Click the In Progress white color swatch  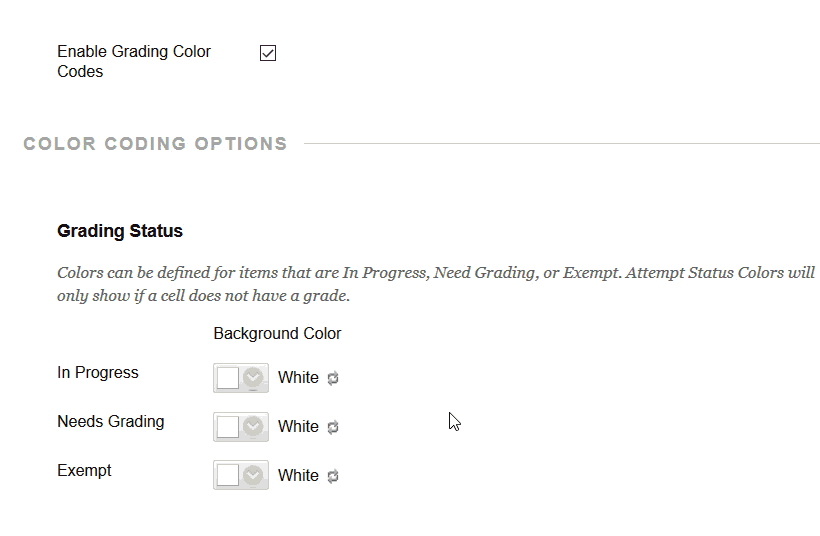click(x=228, y=378)
